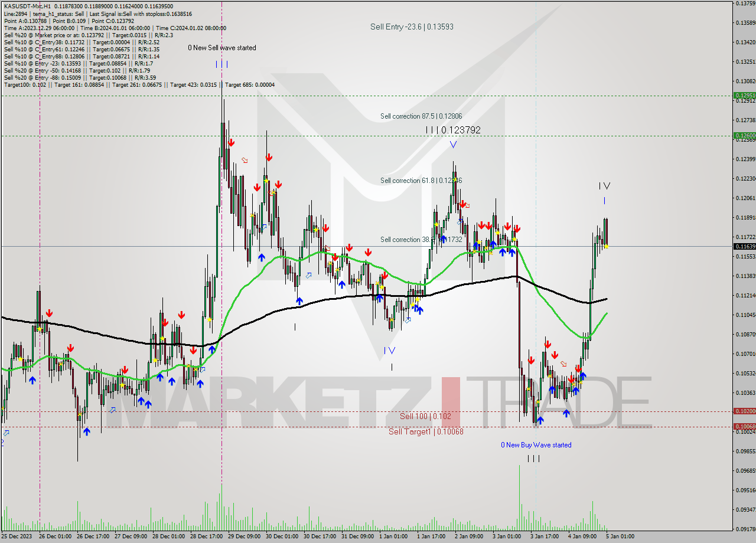Click the 'Sell %10 @ C_Entry61: 0.12246' line
Screen dimensions: 756x543
point(82,49)
